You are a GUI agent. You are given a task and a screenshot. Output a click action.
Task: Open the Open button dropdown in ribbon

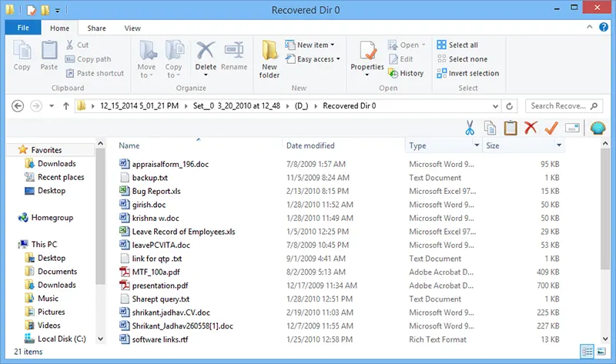point(423,45)
